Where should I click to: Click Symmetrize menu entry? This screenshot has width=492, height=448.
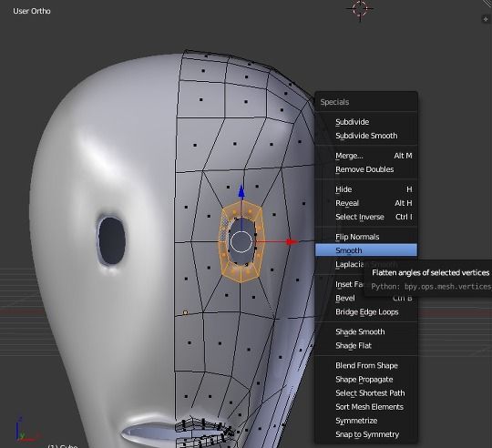tap(366, 421)
